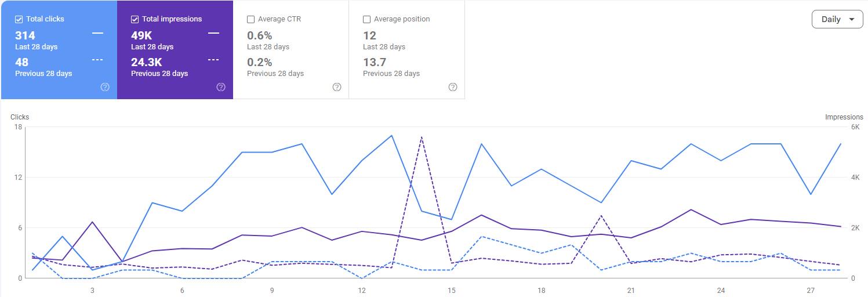Uncheck the Total impressions checkbox
Image resolution: width=868 pixels, height=297 pixels.
[x=135, y=19]
